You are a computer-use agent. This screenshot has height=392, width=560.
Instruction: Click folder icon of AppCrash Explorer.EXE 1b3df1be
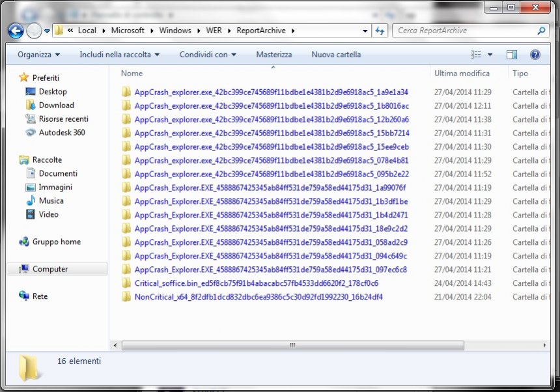coord(126,201)
